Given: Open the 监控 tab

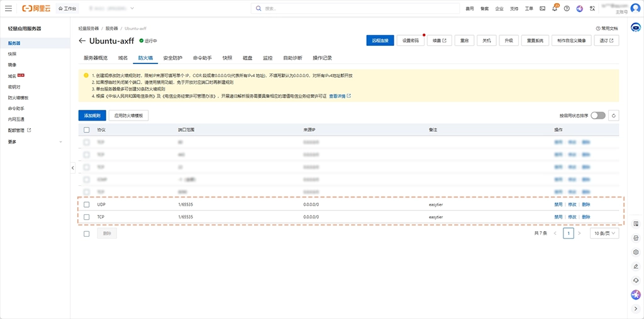Looking at the screenshot, I should pyautogui.click(x=267, y=58).
